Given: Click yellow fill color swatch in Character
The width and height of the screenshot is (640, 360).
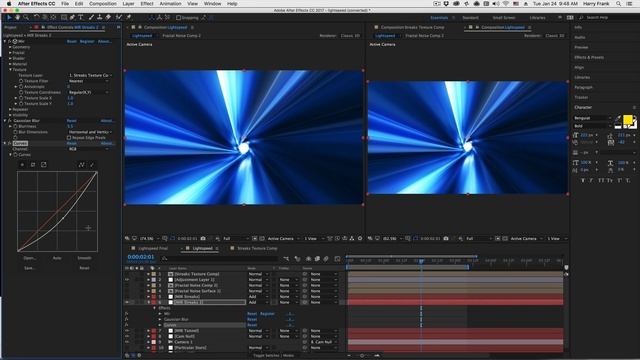Looking at the screenshot, I should pos(628,120).
